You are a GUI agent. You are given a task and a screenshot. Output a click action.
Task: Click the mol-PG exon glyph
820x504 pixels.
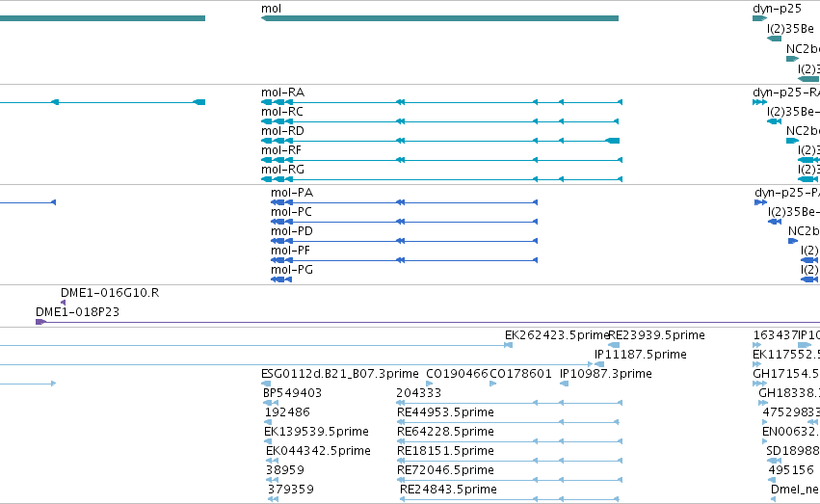[281, 279]
